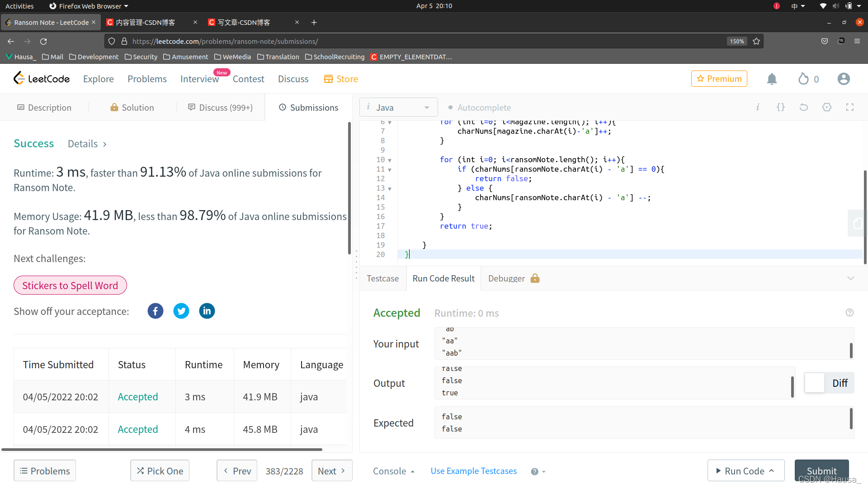Expand the Debugger locked tab
The height and width of the screenshot is (488, 868).
[513, 278]
